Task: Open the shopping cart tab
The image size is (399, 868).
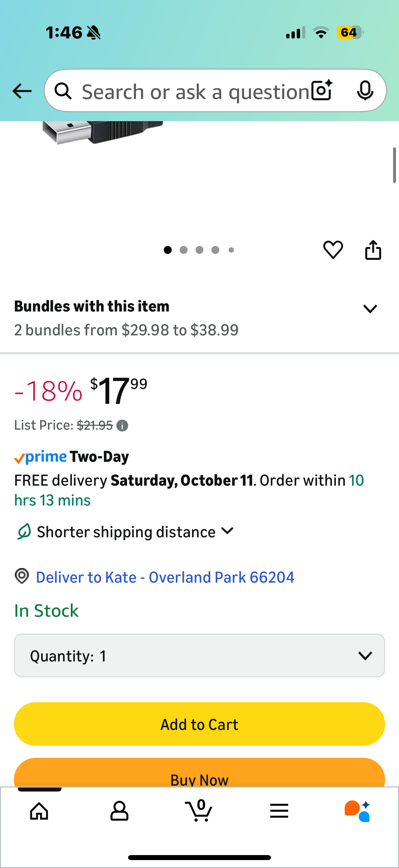Action: (199, 811)
